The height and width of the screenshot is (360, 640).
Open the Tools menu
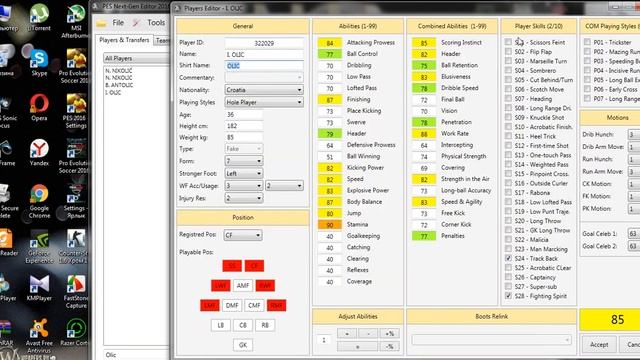[x=156, y=23]
